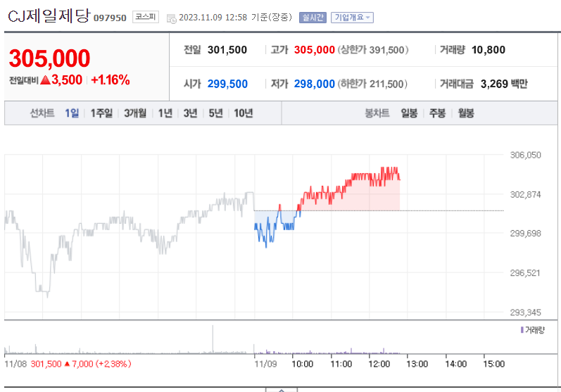Show the 3년 line chart
The width and height of the screenshot is (561, 392).
190,113
